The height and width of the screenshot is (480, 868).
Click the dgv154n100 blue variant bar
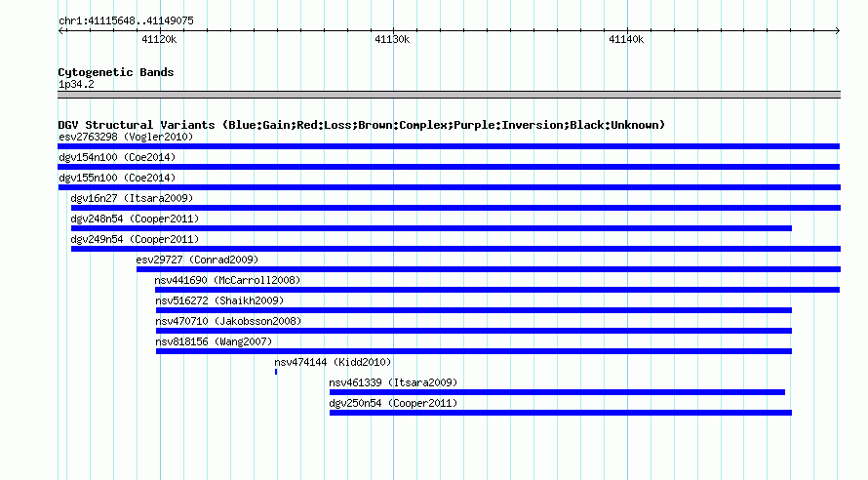point(449,167)
